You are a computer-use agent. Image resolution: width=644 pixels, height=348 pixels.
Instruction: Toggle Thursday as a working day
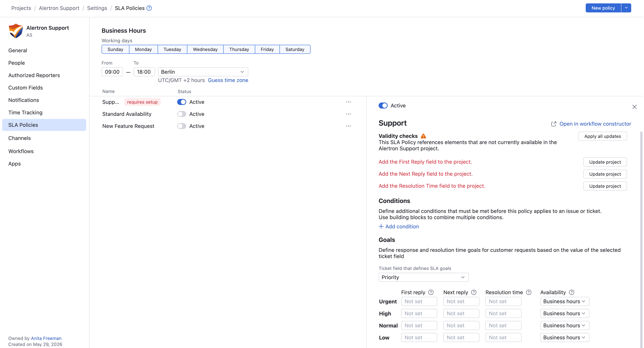click(239, 49)
